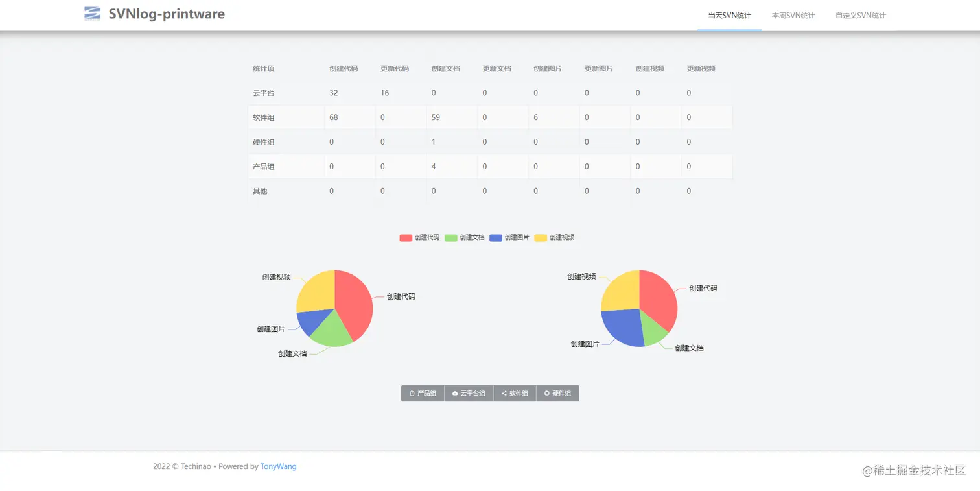Click the blue slice of right pie chart
This screenshot has height=491, width=980.
(x=623, y=326)
